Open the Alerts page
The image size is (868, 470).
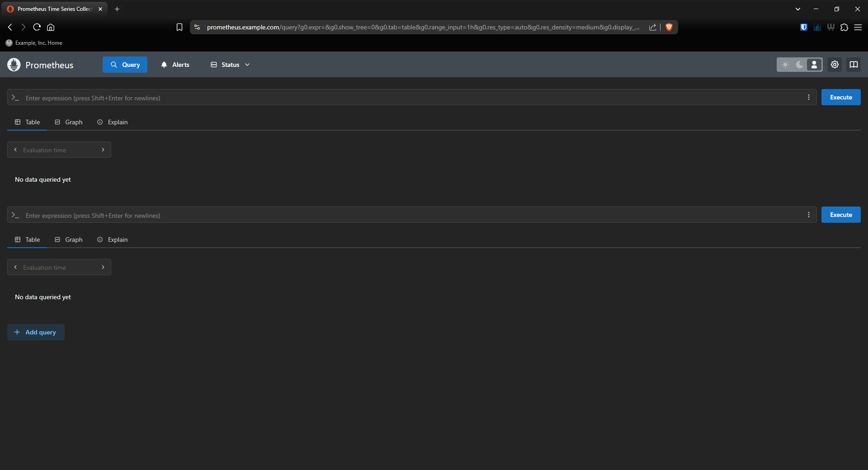[x=175, y=65]
